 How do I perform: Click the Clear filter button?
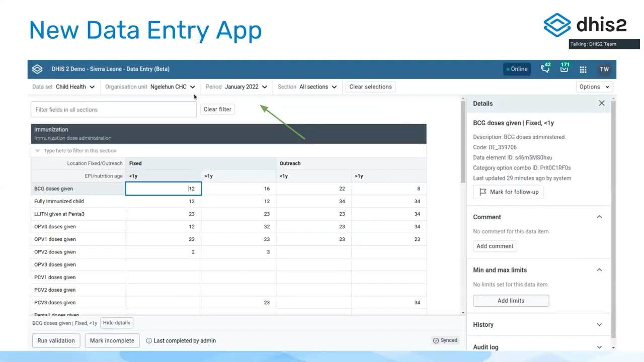point(217,109)
